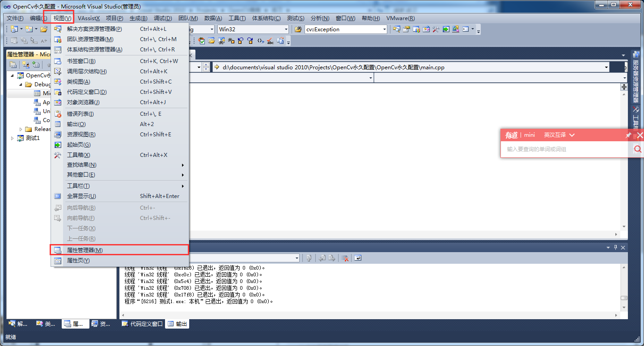This screenshot has height=346, width=644.
Task: Pin the Youdao mini window
Action: [x=628, y=135]
